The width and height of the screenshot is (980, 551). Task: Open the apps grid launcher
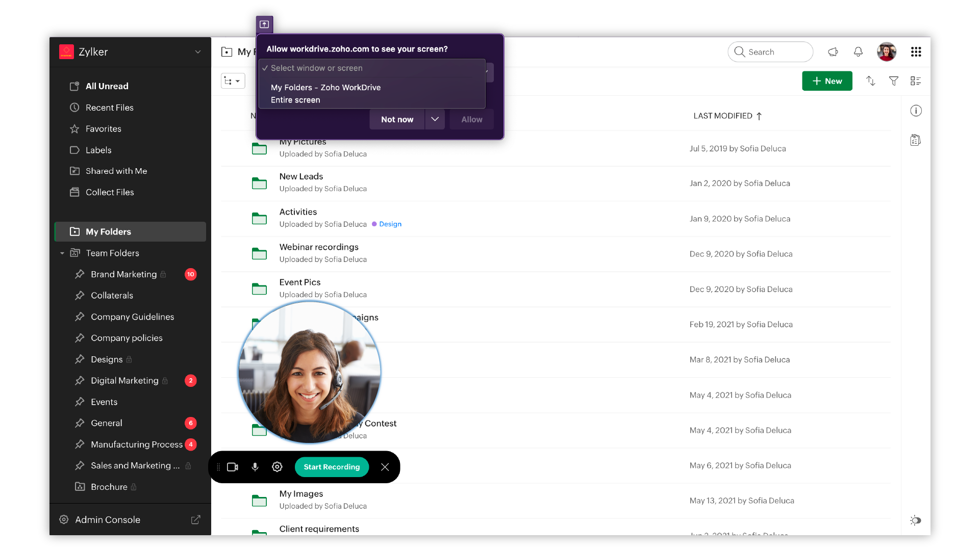pyautogui.click(x=916, y=52)
